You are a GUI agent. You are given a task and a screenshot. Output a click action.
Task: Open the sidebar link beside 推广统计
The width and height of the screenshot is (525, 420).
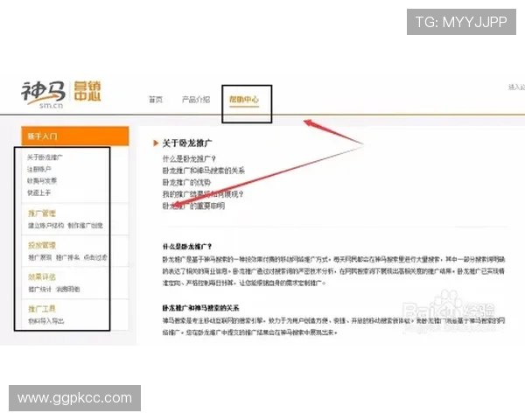click(x=67, y=290)
